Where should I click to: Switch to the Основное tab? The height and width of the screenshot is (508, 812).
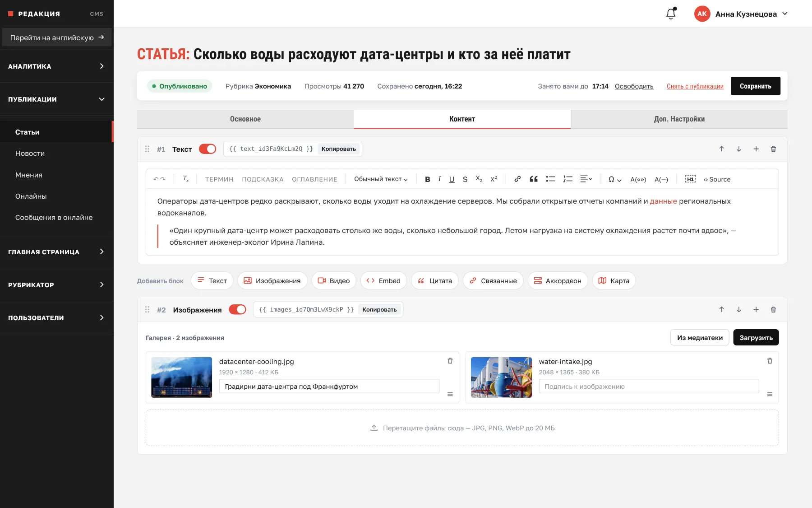pos(245,119)
